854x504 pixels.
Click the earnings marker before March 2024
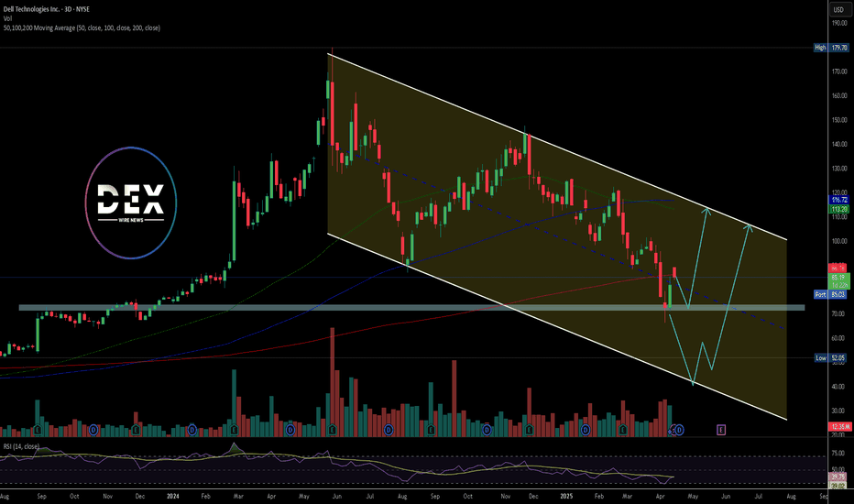235,431
